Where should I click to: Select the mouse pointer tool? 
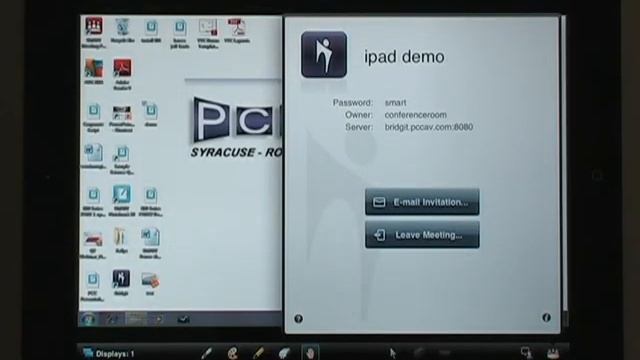tap(393, 353)
